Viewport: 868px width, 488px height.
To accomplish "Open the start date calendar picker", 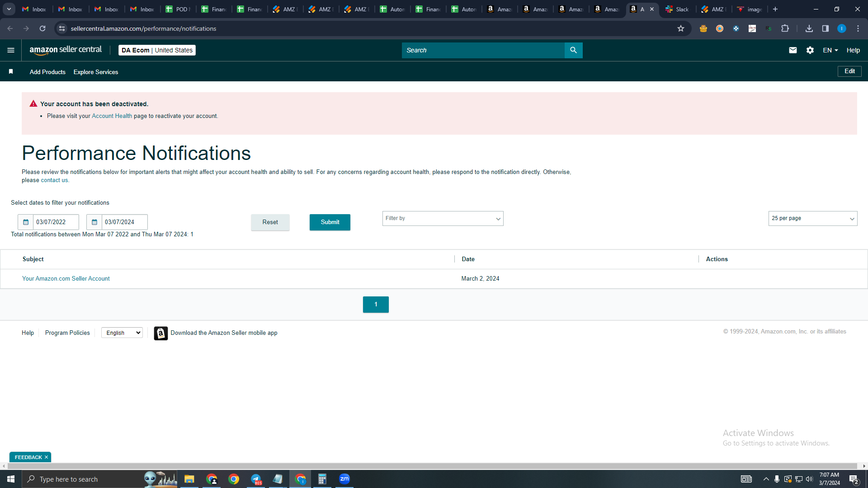I will click(26, 222).
